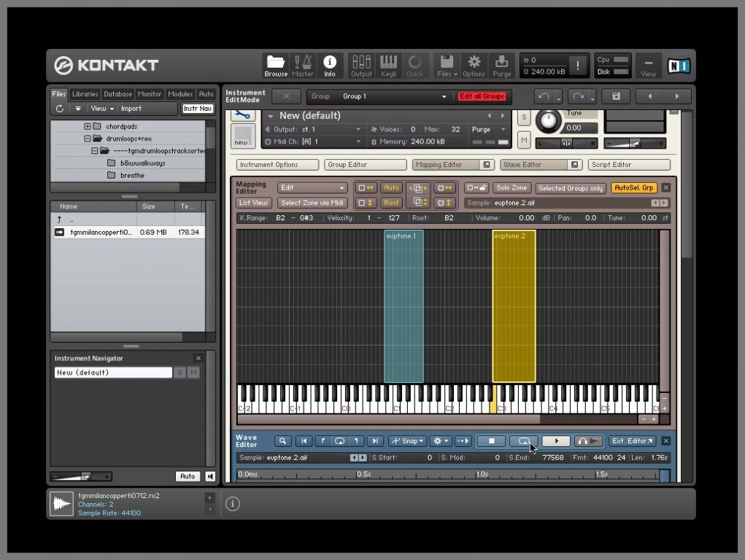This screenshot has height=560, width=745.
Task: Click the keyboard horizontal scrollbar in Mapping Editor
Action: point(389,419)
